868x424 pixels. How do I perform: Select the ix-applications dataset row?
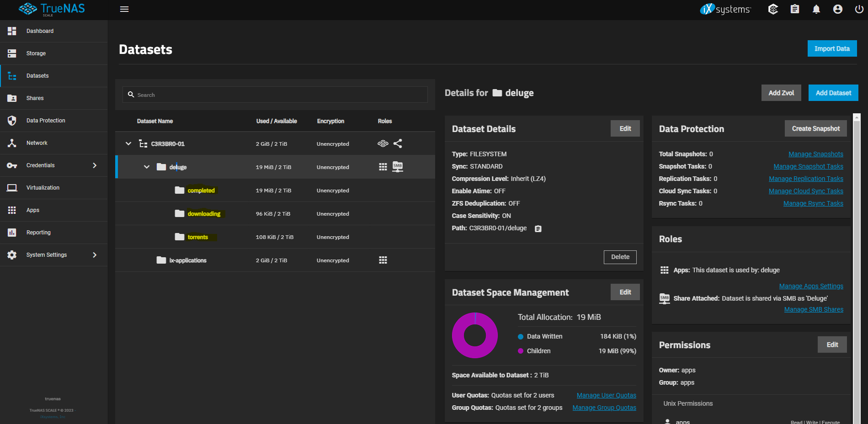275,260
